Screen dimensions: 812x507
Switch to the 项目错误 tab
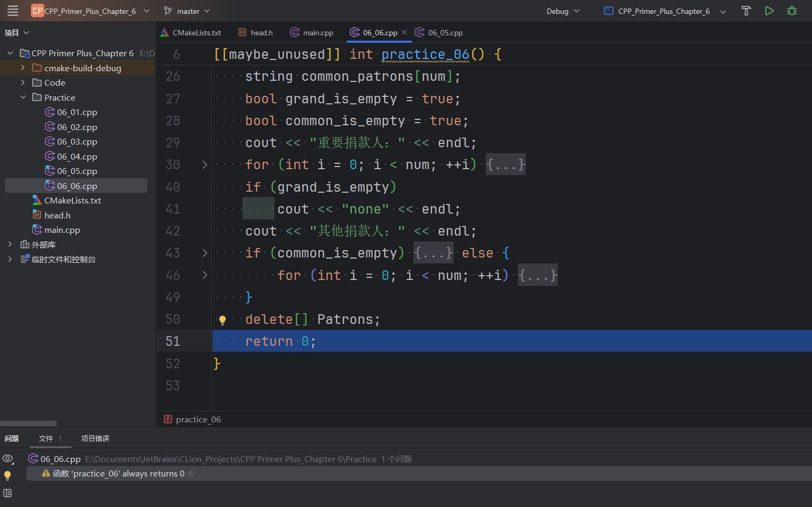pyautogui.click(x=95, y=438)
